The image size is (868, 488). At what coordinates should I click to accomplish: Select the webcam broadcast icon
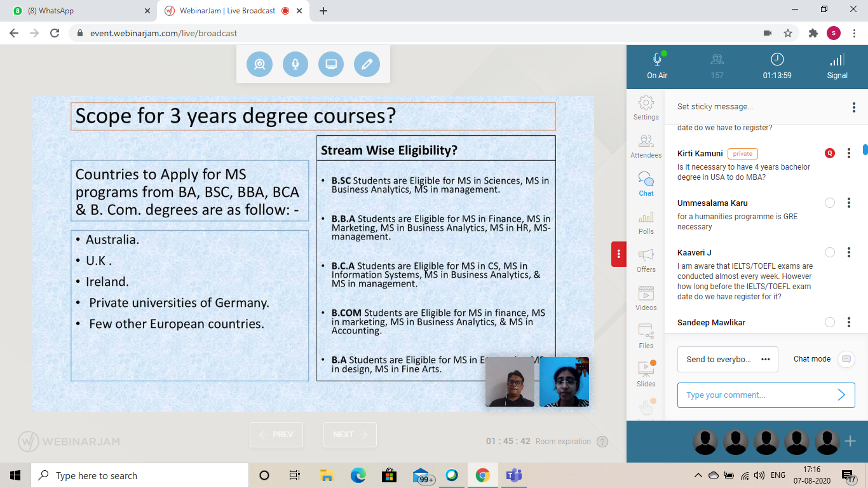click(259, 64)
